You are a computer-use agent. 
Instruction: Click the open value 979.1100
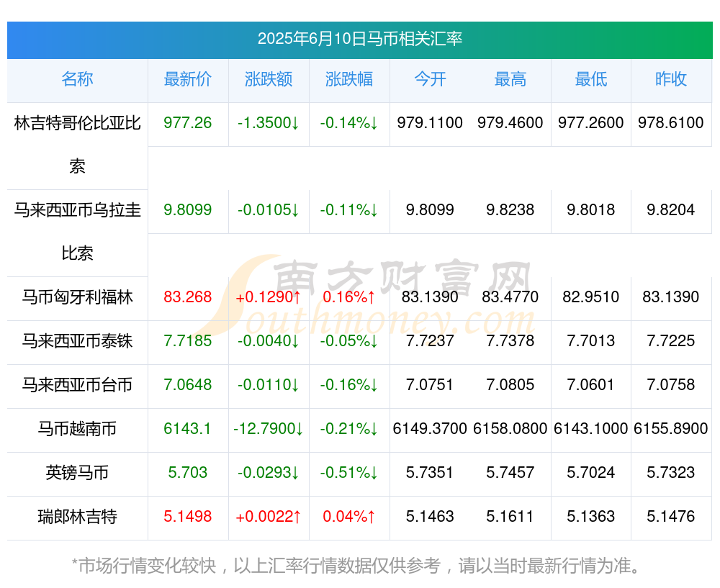coord(430,123)
